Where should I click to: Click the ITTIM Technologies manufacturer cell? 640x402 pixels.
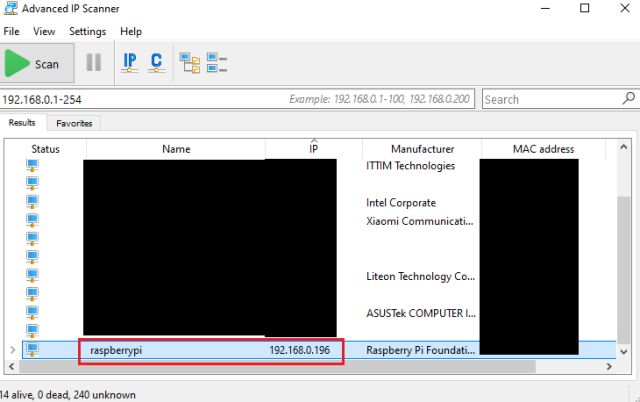[410, 166]
